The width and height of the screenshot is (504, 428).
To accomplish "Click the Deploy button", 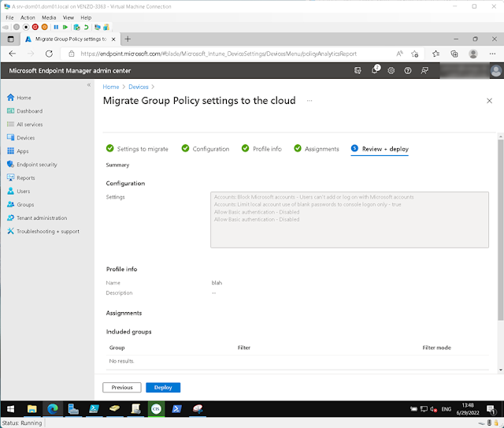I will (x=163, y=388).
